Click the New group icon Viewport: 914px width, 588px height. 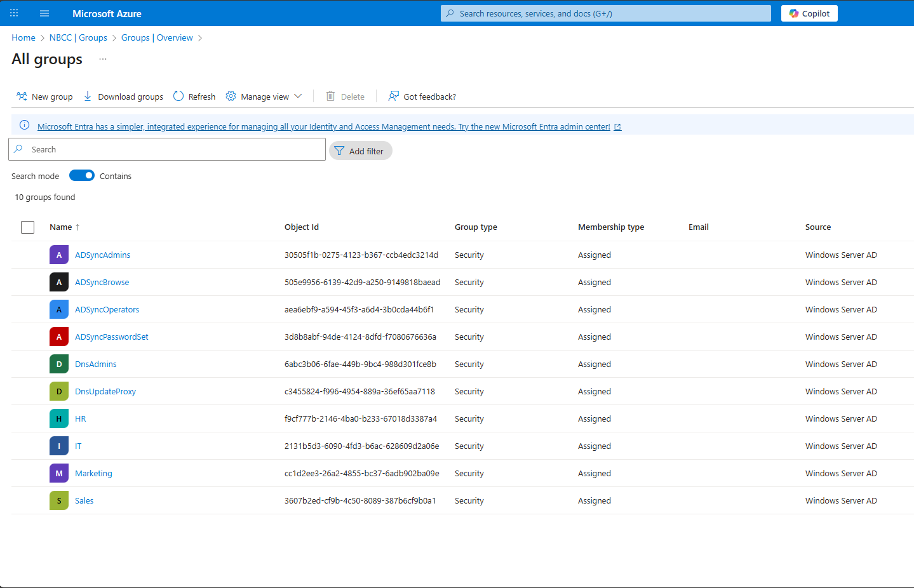coord(22,97)
